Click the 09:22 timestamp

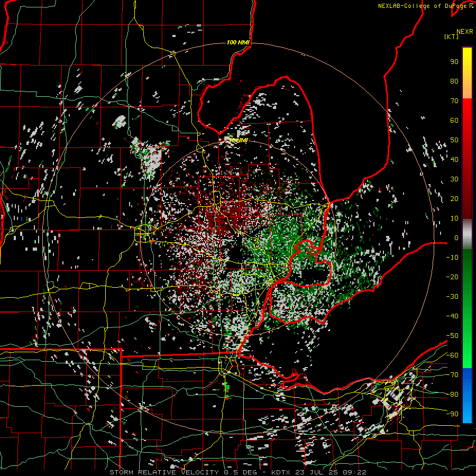[354, 472]
